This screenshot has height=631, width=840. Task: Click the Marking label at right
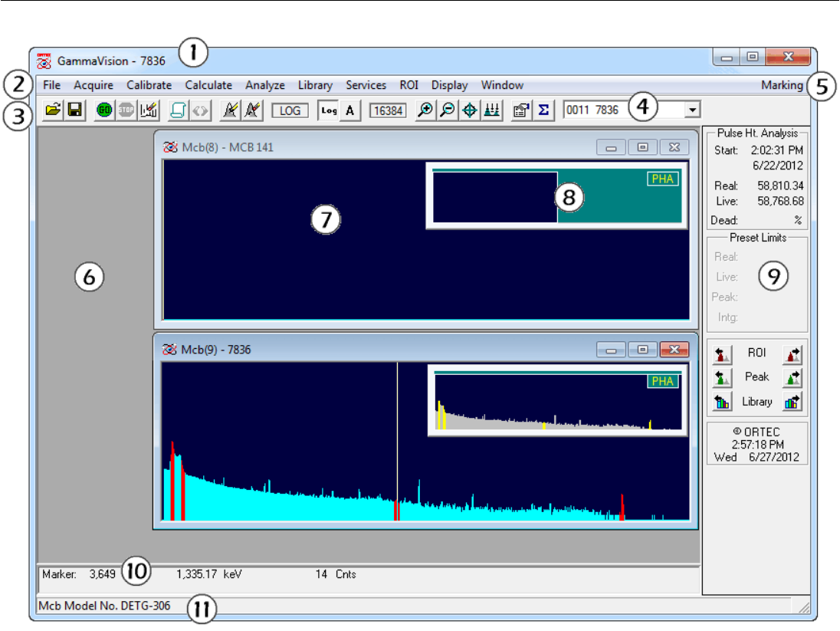[782, 85]
